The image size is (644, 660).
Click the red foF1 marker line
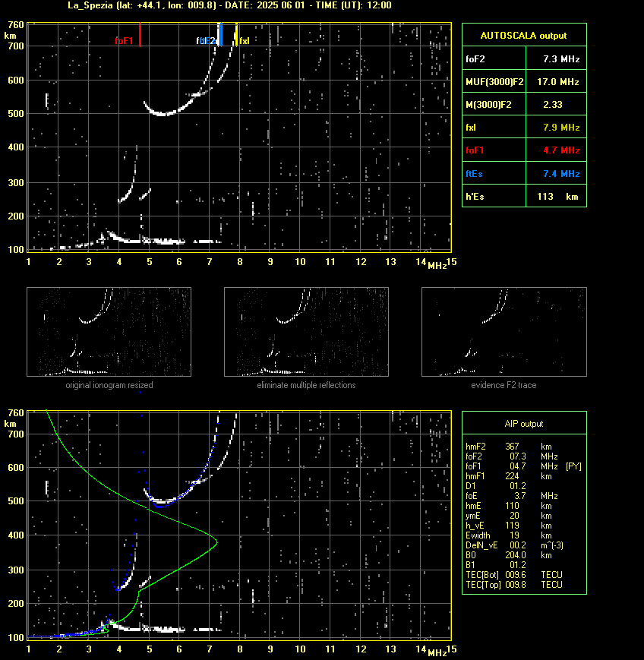point(140,34)
